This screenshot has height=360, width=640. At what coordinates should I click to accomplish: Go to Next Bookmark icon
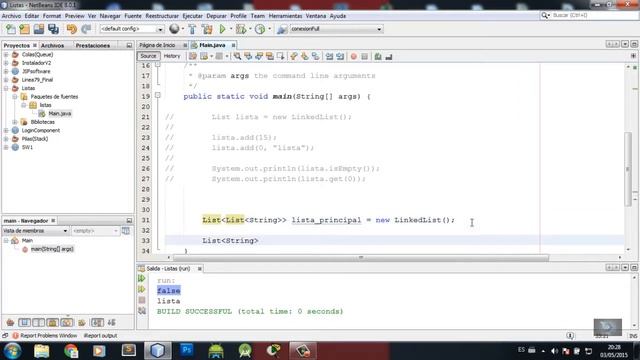coord(304,56)
